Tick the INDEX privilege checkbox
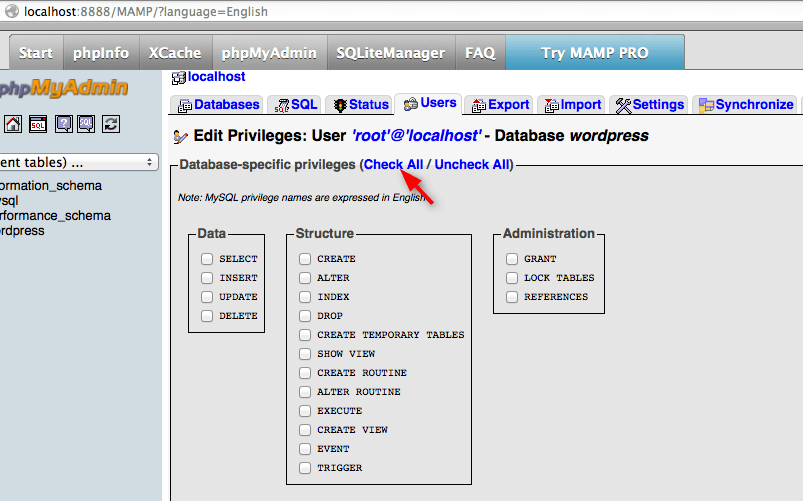The image size is (803, 501). (x=305, y=297)
